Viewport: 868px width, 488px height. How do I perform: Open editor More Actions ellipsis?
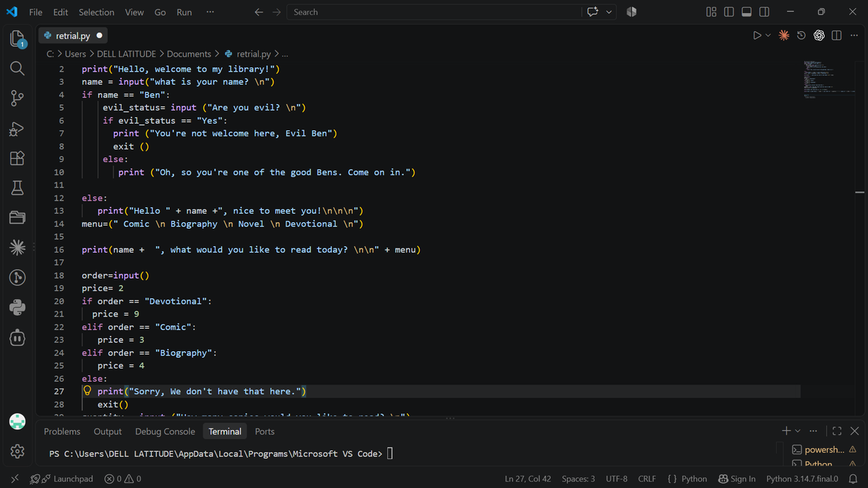click(x=854, y=35)
